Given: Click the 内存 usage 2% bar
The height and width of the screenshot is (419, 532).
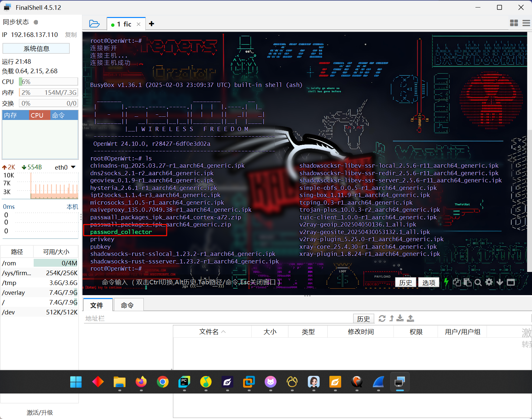Looking at the screenshot, I should coord(48,92).
